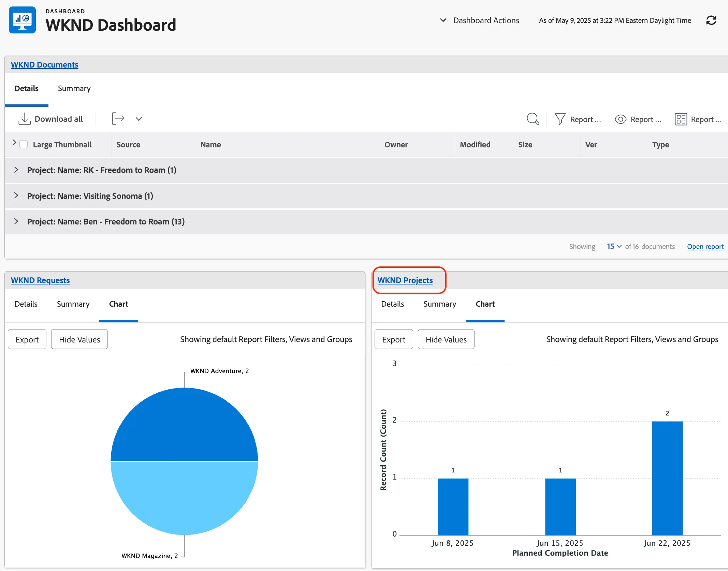Select the WKND Documents Details tab
This screenshot has width=728, height=571.
point(27,89)
